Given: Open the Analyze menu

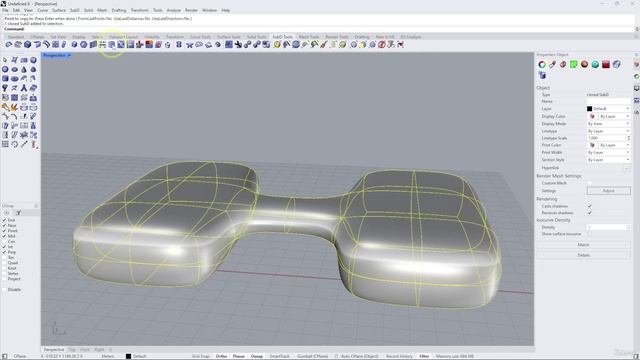Looking at the screenshot, I should coord(173,10).
